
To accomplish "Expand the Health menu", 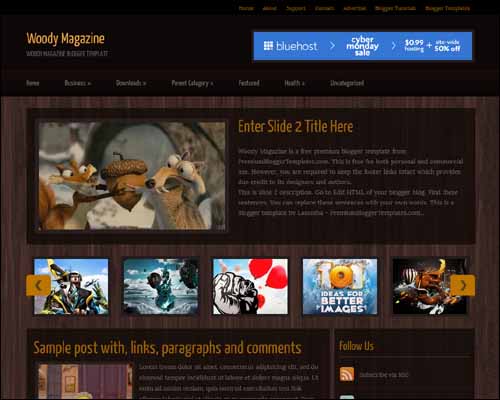I will pos(294,83).
